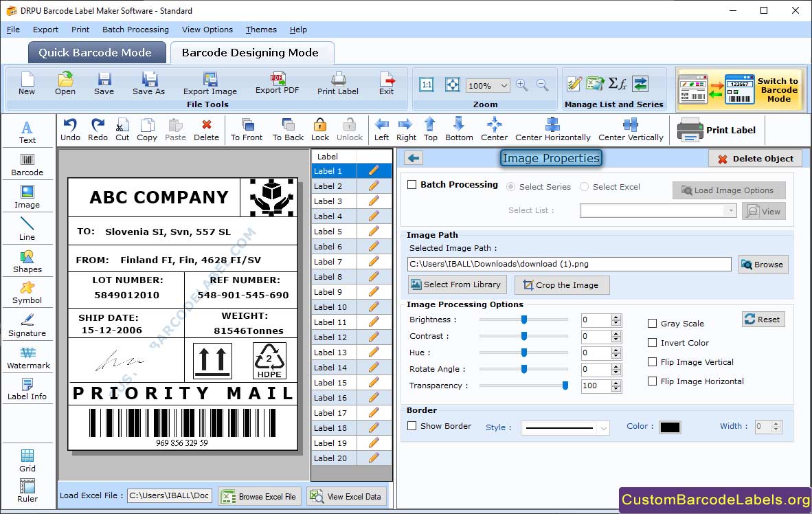Lock the selected object
Image resolution: width=812 pixels, height=514 pixels.
tap(320, 129)
